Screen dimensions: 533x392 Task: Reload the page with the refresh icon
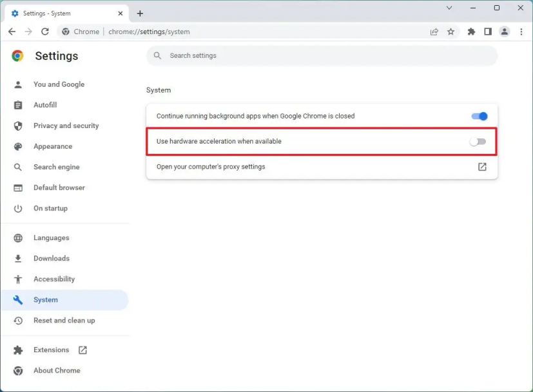point(45,32)
